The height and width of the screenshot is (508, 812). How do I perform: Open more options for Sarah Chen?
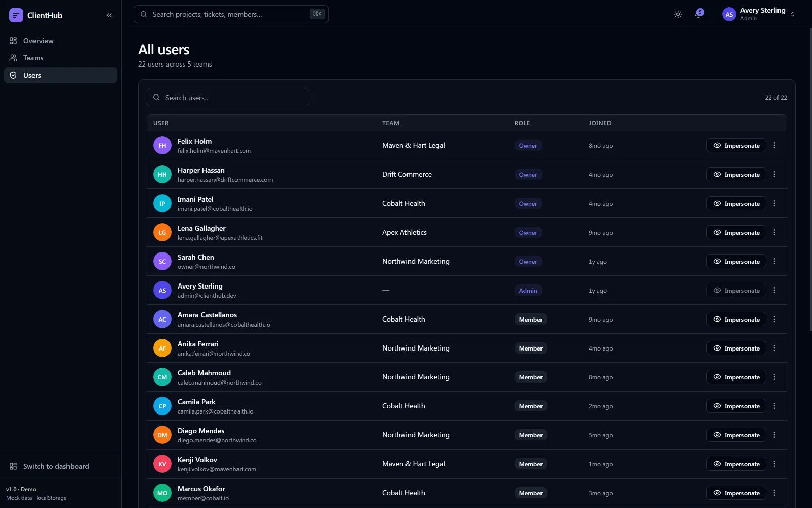tap(774, 261)
